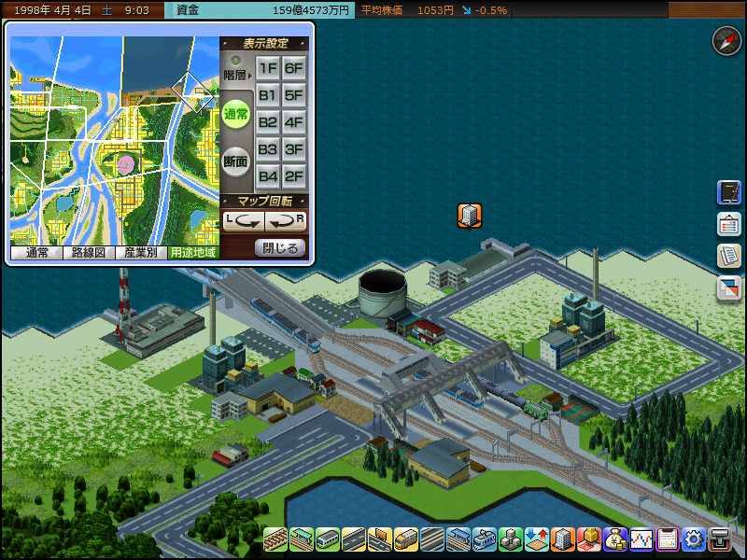Image resolution: width=747 pixels, height=560 pixels.
Task: Click the 159億4573万円 funds amount
Action: tap(311, 10)
